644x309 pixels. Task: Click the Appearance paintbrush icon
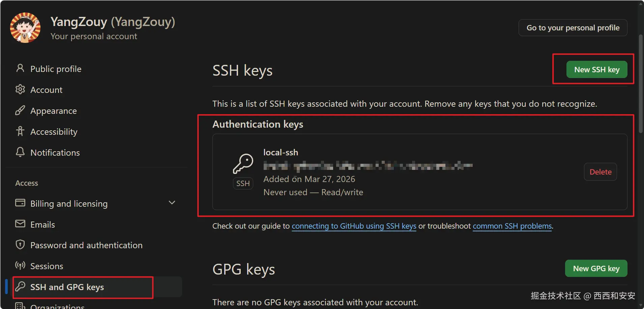(20, 110)
